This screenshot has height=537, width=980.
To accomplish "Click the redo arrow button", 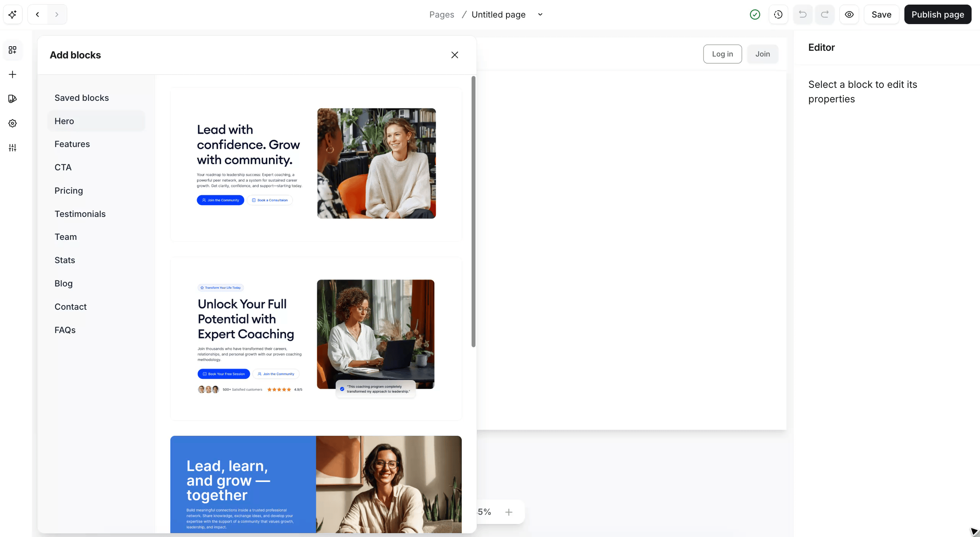I will (x=825, y=15).
